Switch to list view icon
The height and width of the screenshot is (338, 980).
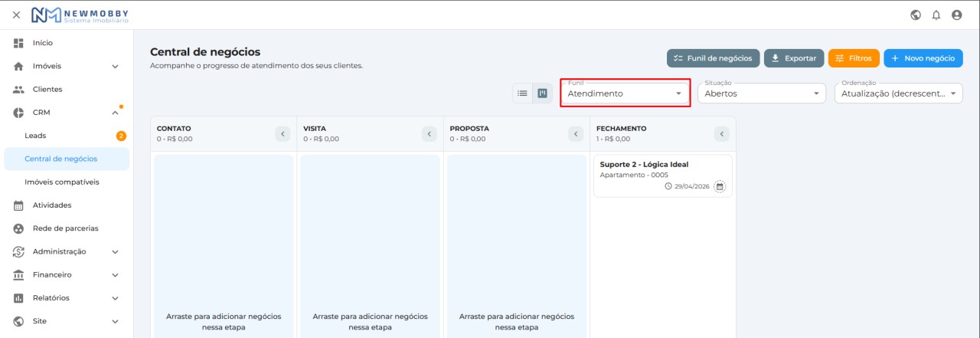click(522, 94)
